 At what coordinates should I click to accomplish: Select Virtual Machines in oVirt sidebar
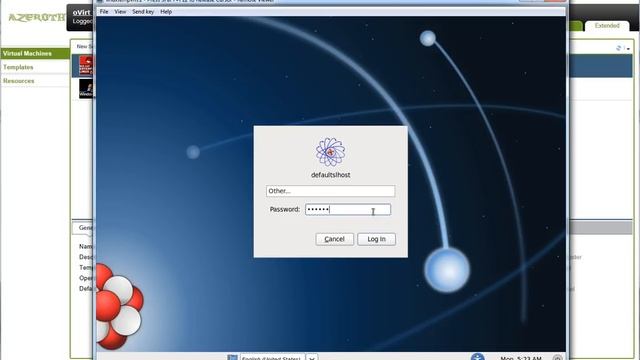coord(35,53)
